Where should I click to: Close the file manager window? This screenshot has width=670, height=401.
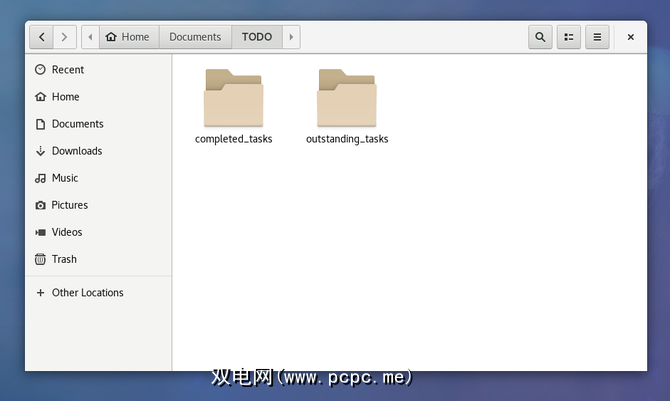(631, 37)
